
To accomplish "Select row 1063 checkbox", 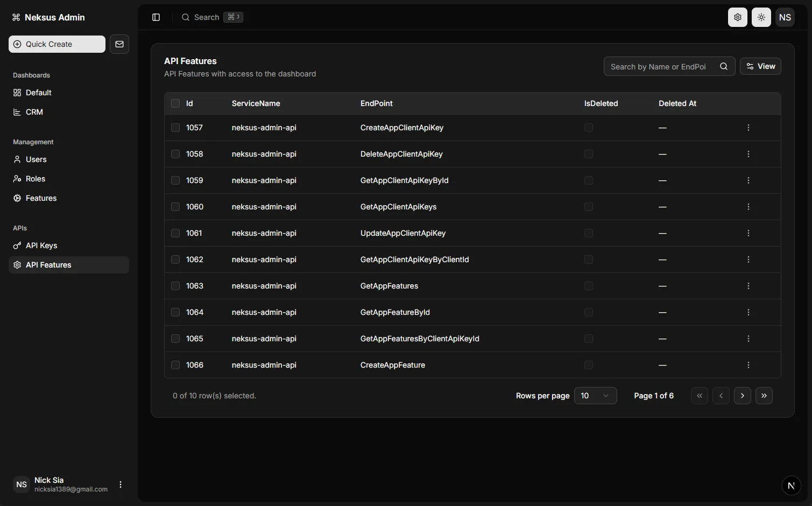I will (x=175, y=286).
